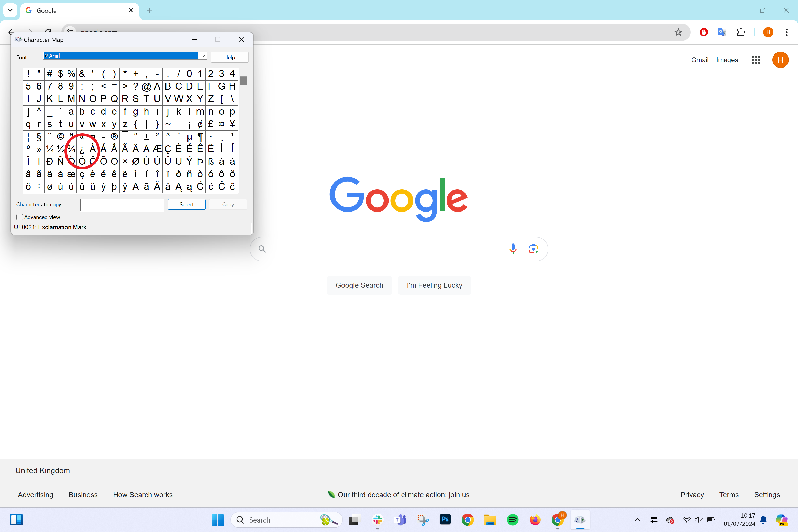
Task: Click I'm Feeling Lucky button
Action: click(434, 285)
